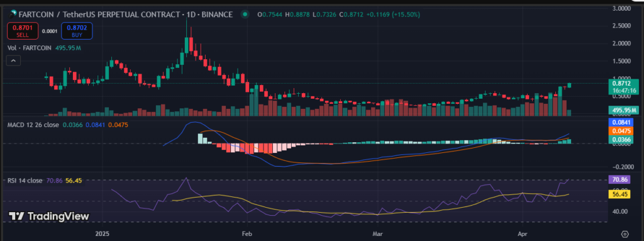Click the red 0.8701 SELL button
The image size is (644, 241).
(x=23, y=31)
